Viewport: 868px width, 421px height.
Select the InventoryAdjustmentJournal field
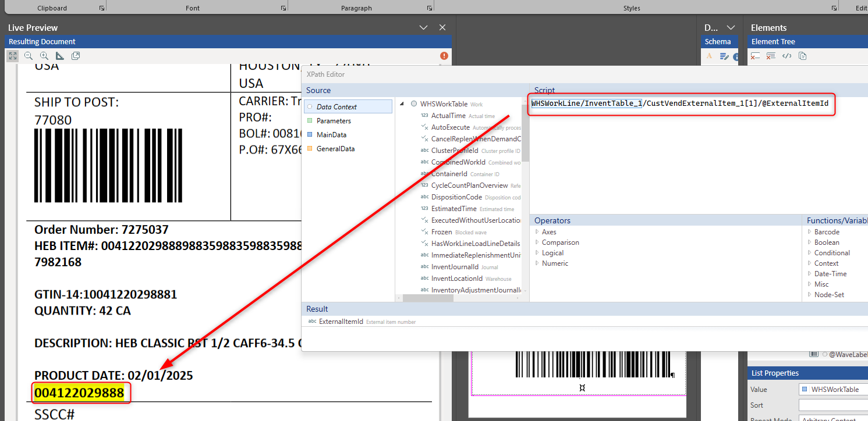(476, 290)
